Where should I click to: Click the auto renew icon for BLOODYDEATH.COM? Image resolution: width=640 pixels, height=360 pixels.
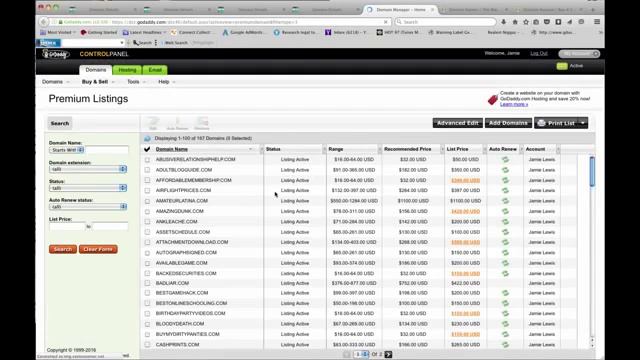click(x=505, y=324)
